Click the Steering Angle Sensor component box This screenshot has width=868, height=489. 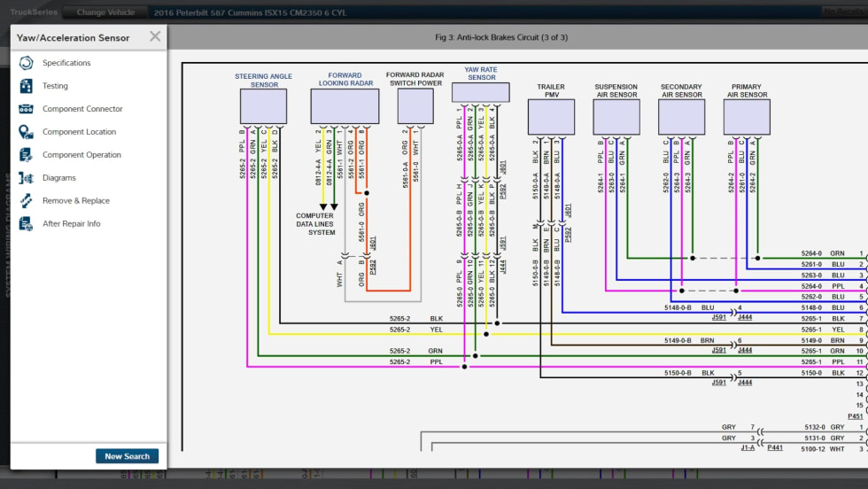point(263,106)
